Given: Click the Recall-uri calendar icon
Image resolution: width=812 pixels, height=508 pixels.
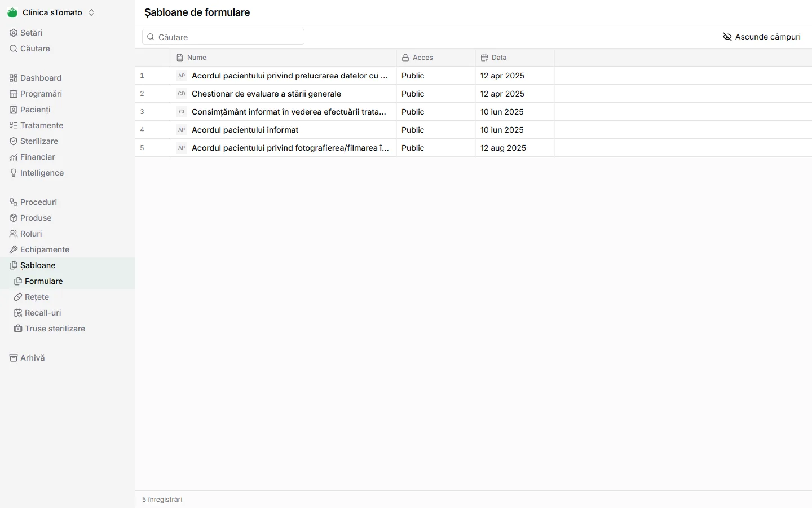Looking at the screenshot, I should click(x=18, y=313).
